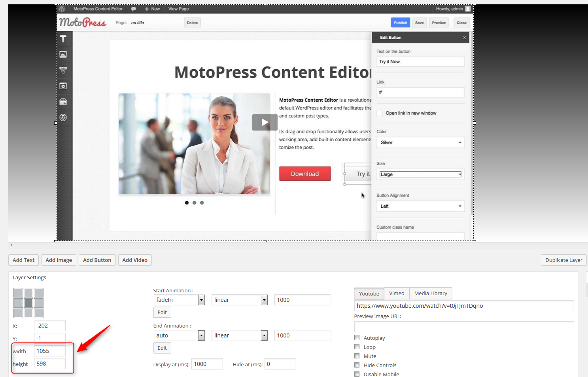Image resolution: width=588 pixels, height=377 pixels.
Task: Click the Display at (ms) input field
Action: tap(207, 364)
